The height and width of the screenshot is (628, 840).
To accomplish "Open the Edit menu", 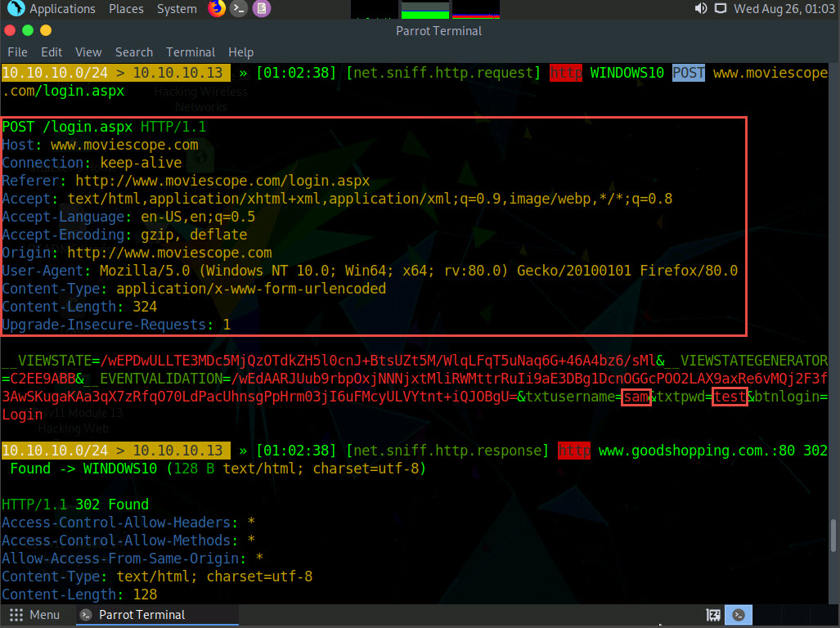I will click(x=52, y=52).
